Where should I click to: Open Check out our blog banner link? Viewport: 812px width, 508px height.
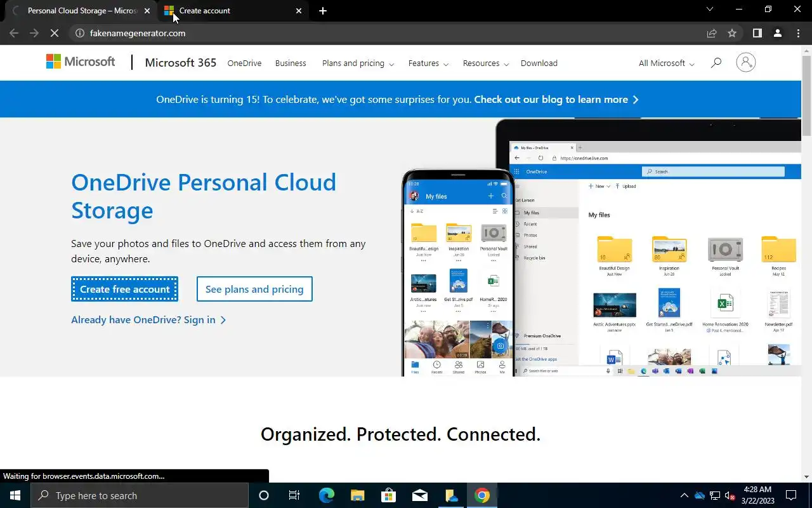[556, 99]
